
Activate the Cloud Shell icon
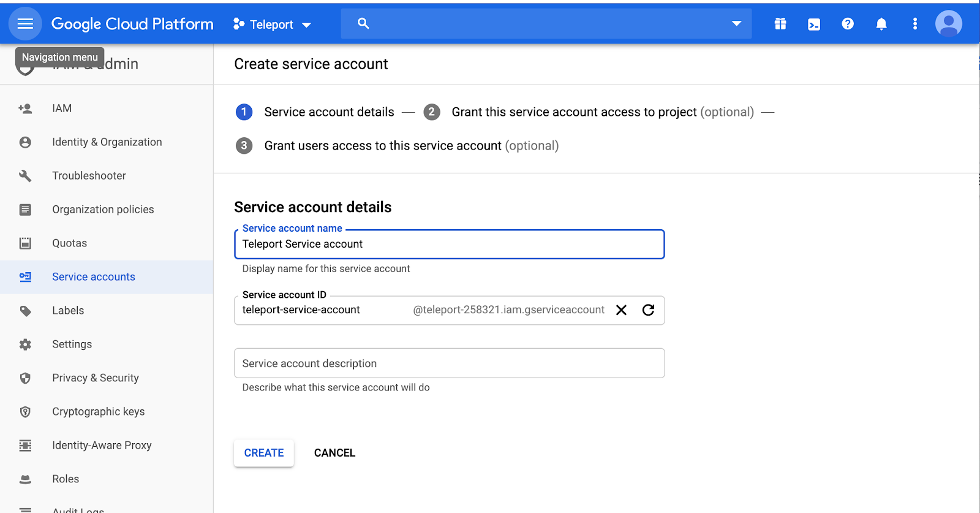click(814, 25)
